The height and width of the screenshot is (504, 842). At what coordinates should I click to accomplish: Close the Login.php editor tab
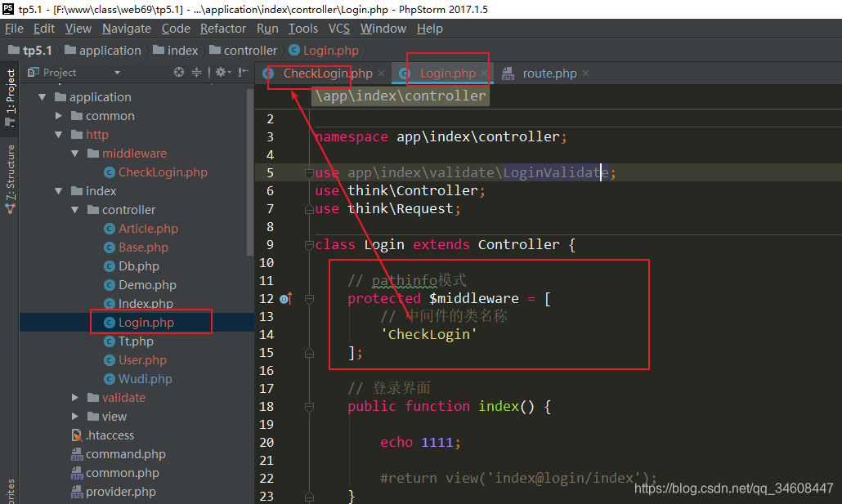tap(484, 73)
